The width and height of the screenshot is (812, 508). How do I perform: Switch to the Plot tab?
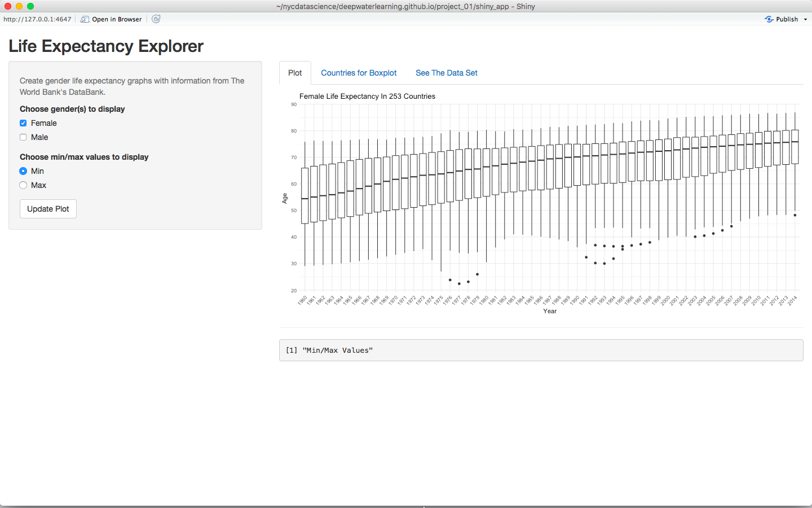coord(295,73)
